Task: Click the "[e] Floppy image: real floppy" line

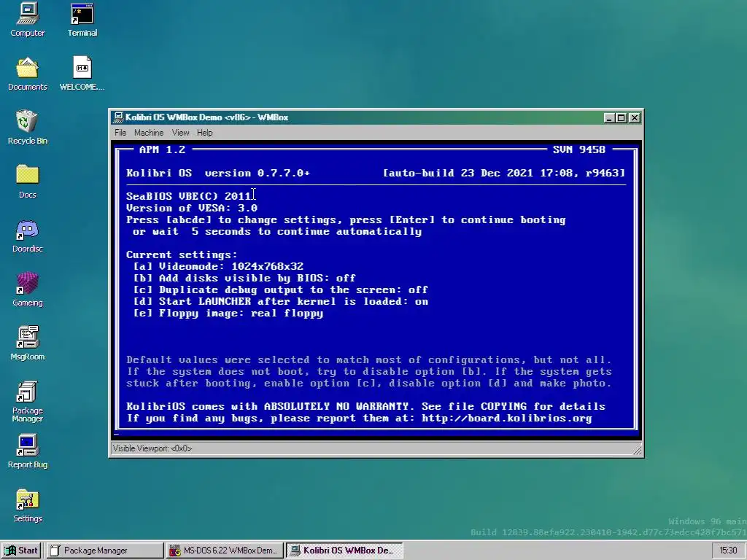Action: point(228,313)
